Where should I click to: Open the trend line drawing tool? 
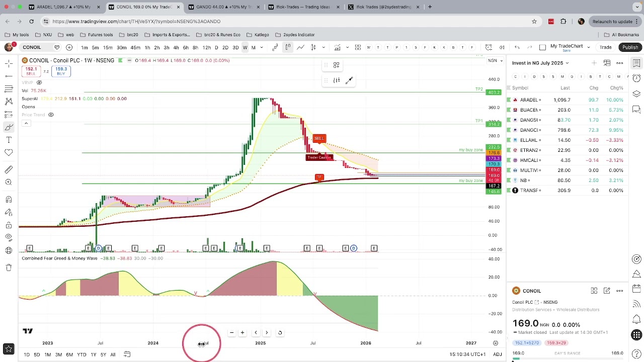[9, 76]
